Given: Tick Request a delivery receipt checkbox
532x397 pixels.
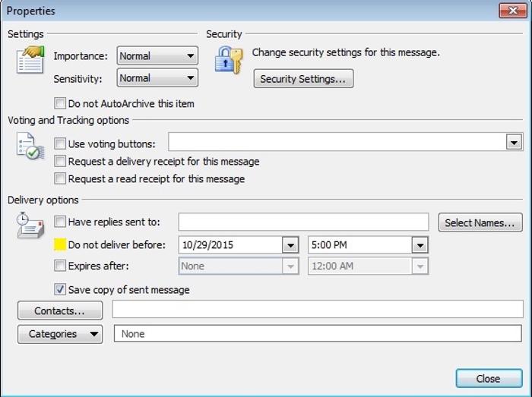Looking at the screenshot, I should pyautogui.click(x=60, y=161).
